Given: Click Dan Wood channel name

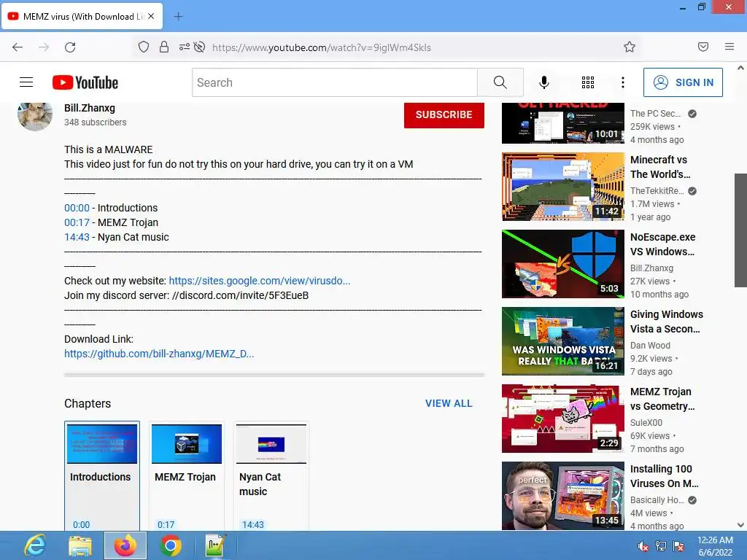Looking at the screenshot, I should click(x=650, y=346).
